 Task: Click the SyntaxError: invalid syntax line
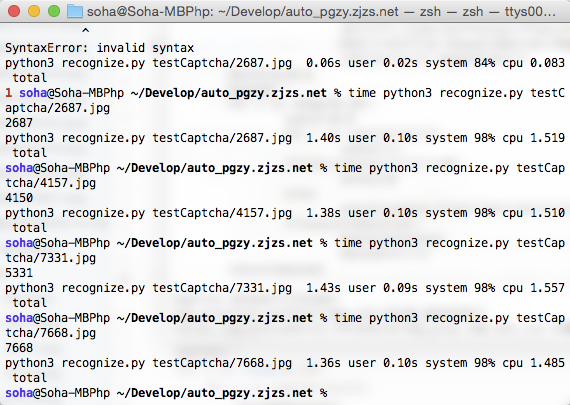100,48
